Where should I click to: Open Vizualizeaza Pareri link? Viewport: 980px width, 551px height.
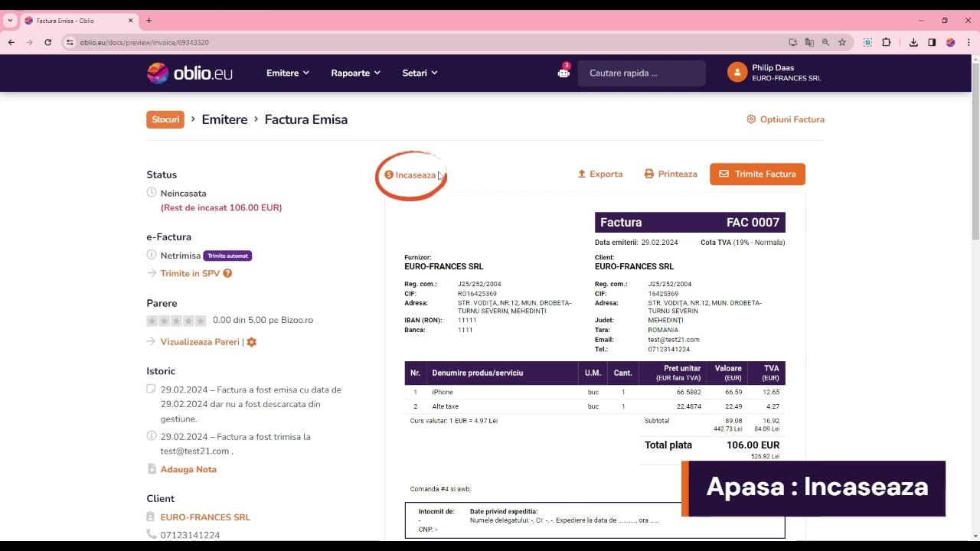pyautogui.click(x=200, y=342)
